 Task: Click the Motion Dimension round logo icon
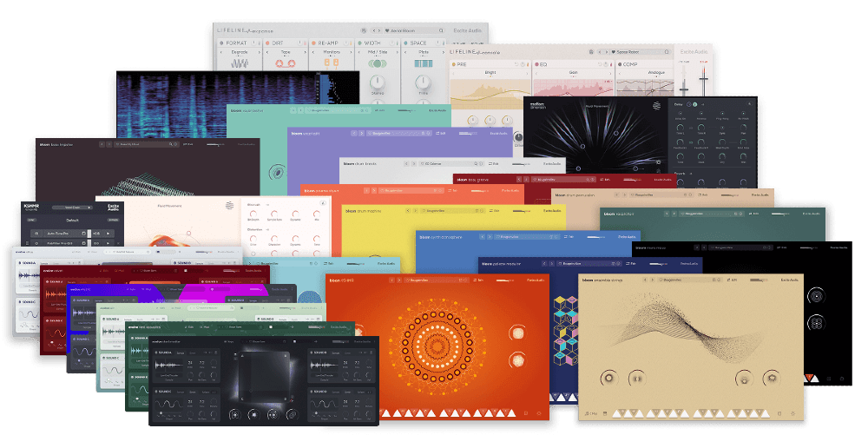point(656,106)
